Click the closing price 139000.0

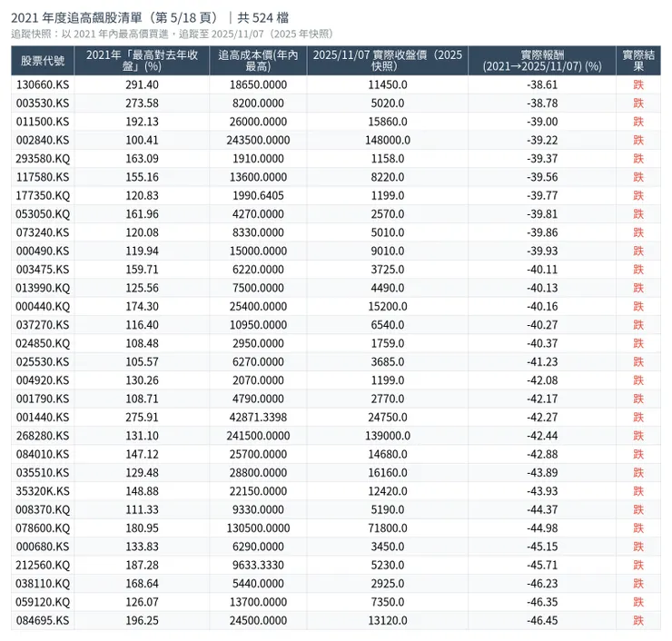388,436
